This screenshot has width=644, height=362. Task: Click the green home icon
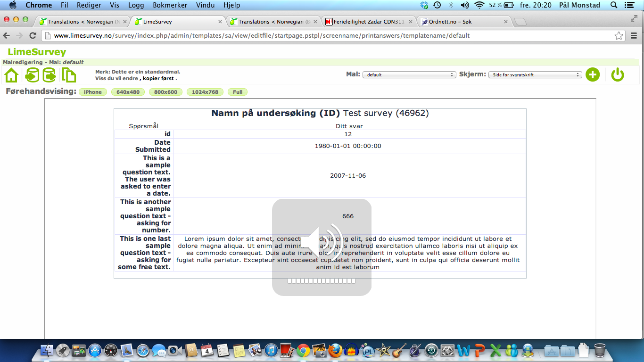tap(11, 75)
